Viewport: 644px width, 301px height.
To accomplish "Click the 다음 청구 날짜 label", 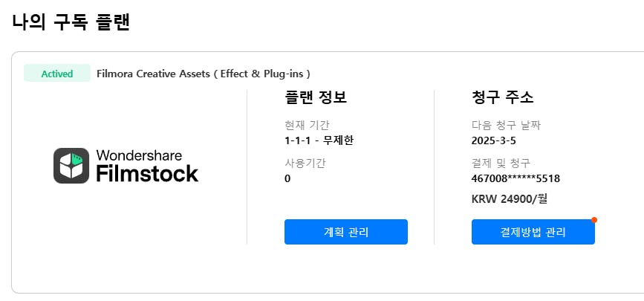I will tap(511, 125).
